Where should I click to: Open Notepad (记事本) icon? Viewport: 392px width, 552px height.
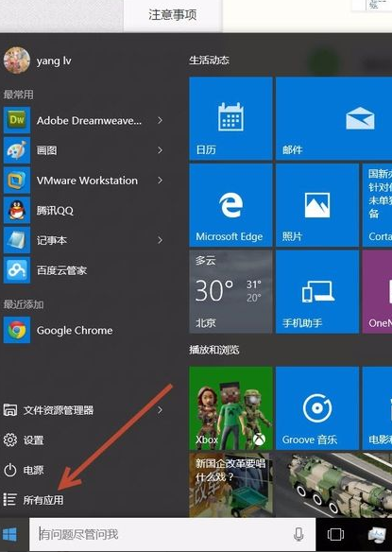17,240
